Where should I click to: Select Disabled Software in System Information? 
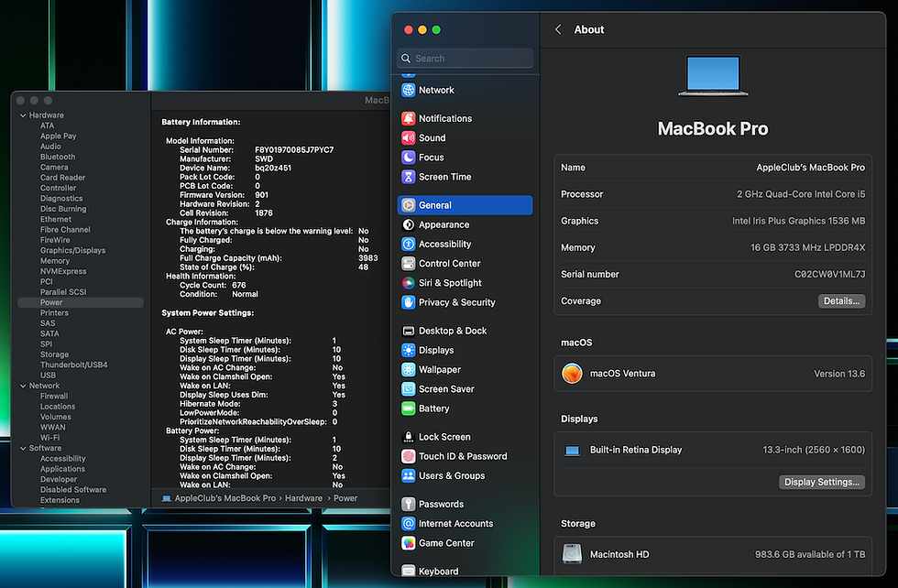(73, 490)
